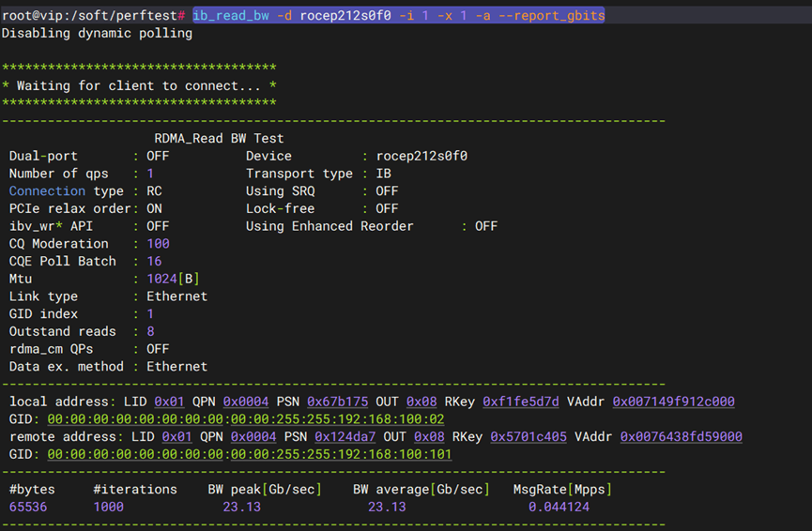Click the MsgRate value 0.044124

tap(559, 508)
